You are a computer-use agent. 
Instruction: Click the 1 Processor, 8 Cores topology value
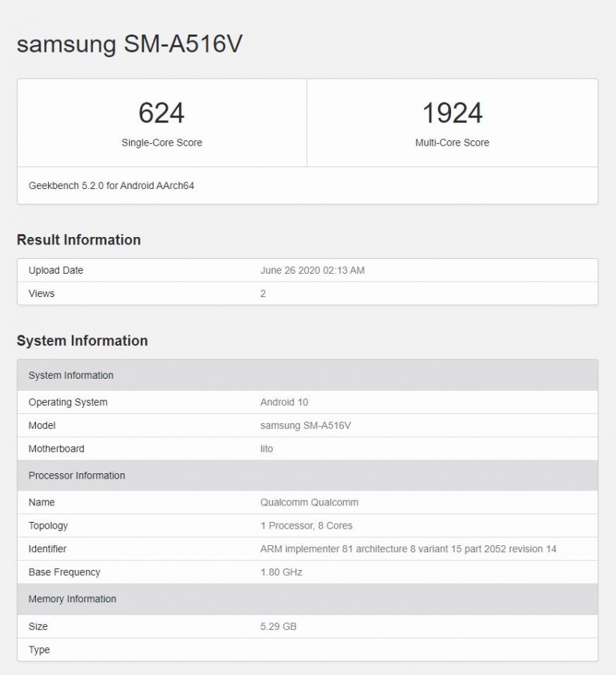tap(306, 526)
